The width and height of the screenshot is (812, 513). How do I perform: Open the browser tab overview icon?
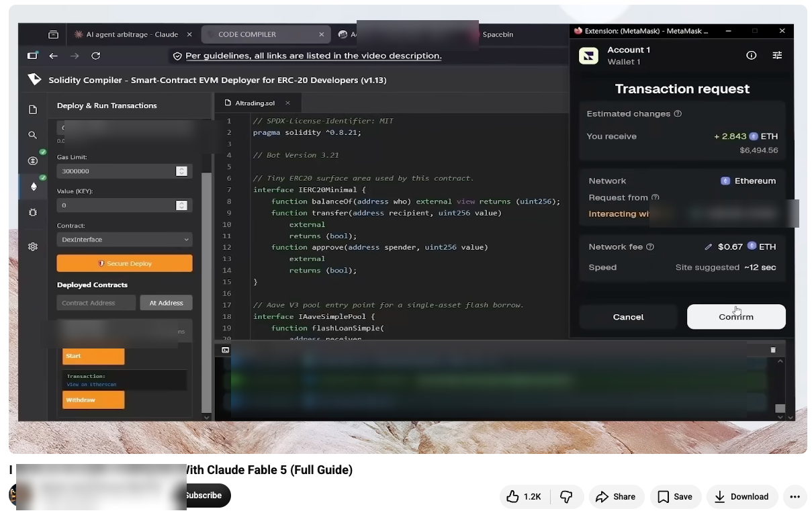pyautogui.click(x=54, y=34)
